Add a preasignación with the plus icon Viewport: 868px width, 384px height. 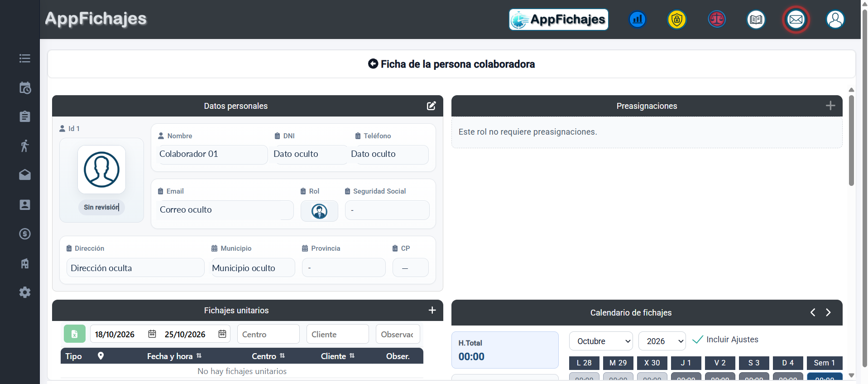[x=830, y=106]
